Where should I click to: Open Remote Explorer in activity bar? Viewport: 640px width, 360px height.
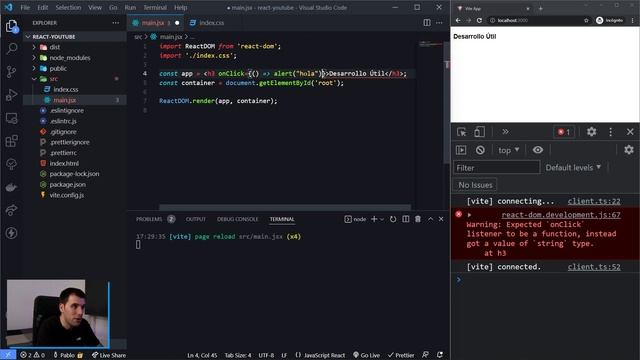point(11,118)
